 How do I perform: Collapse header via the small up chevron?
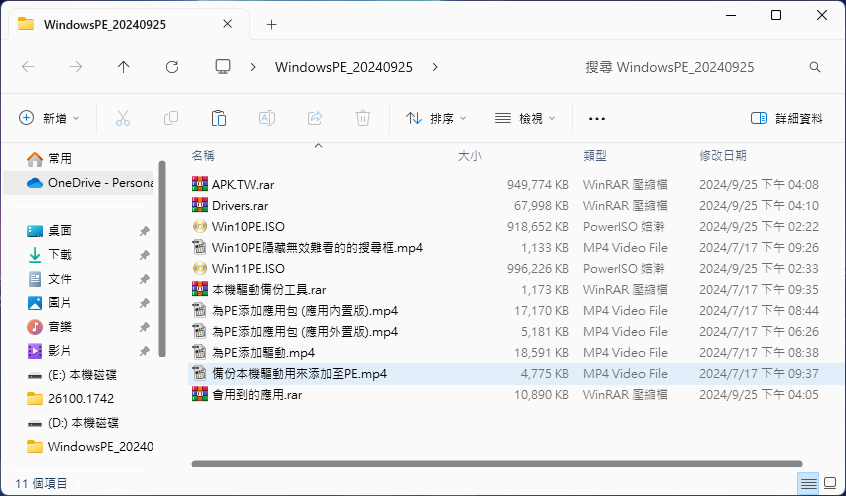(x=318, y=145)
